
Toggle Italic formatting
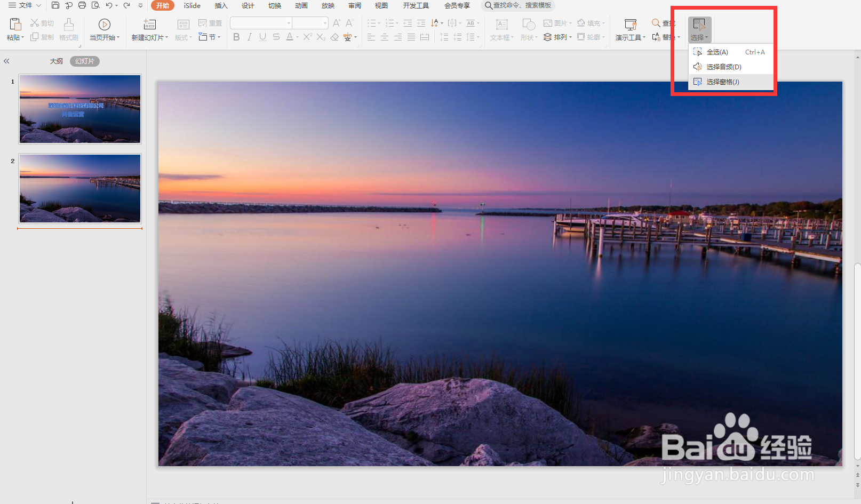tap(249, 37)
